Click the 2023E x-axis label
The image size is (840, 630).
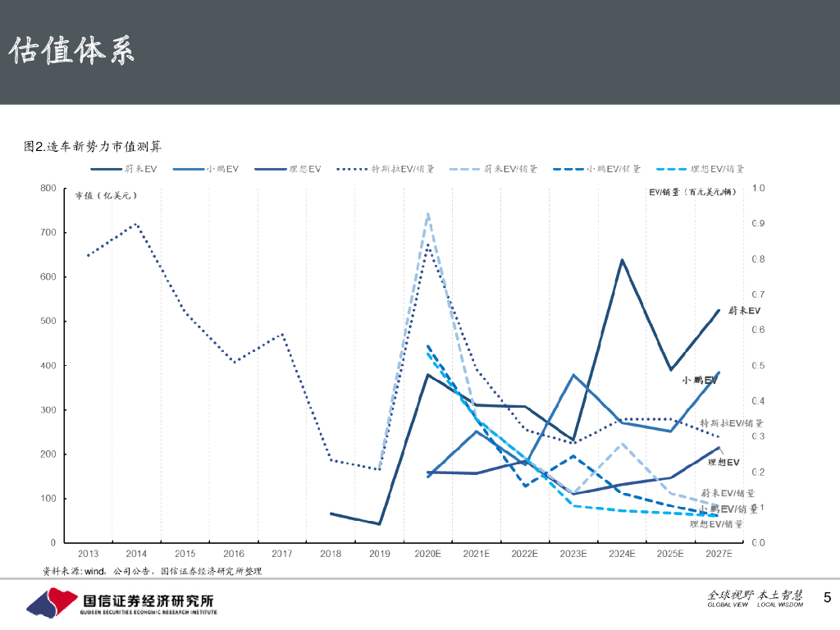573,554
